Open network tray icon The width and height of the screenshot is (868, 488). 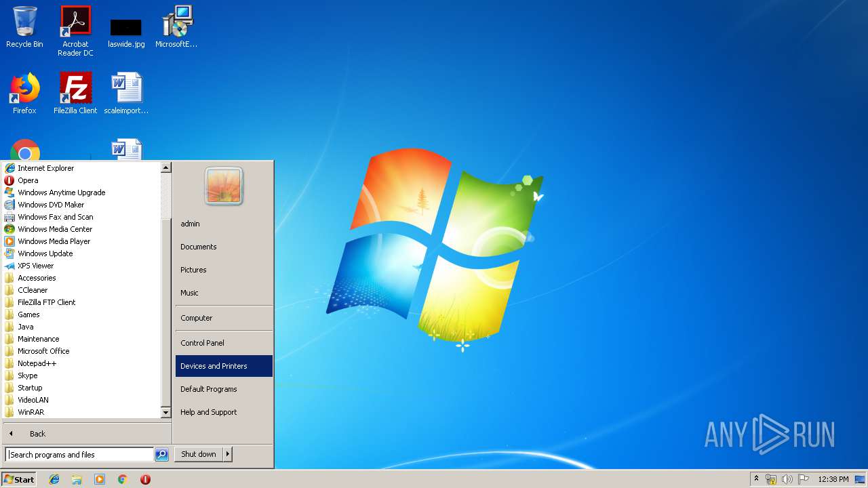pyautogui.click(x=771, y=479)
